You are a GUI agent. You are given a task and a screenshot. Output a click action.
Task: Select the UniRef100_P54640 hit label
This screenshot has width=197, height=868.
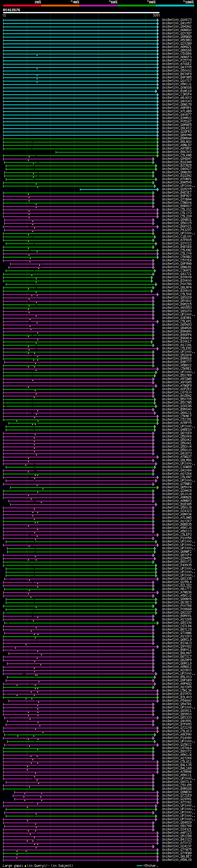(x=177, y=701)
